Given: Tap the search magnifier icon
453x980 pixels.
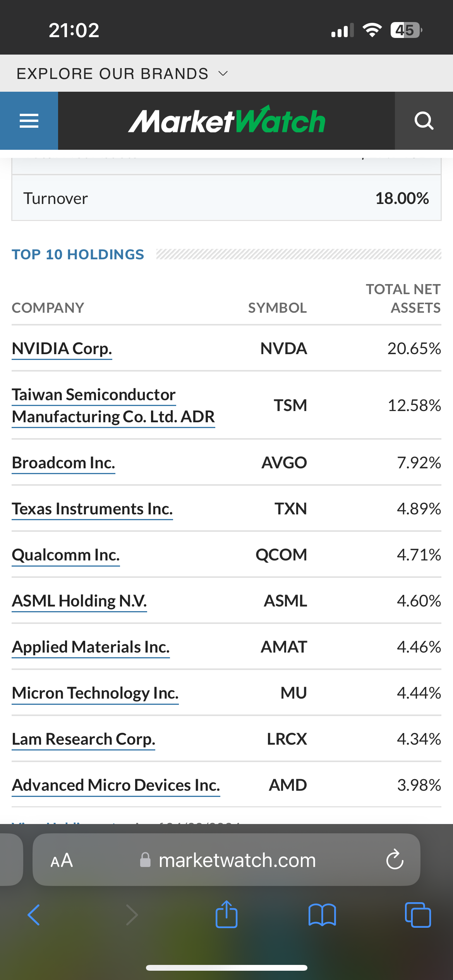Looking at the screenshot, I should (x=424, y=121).
